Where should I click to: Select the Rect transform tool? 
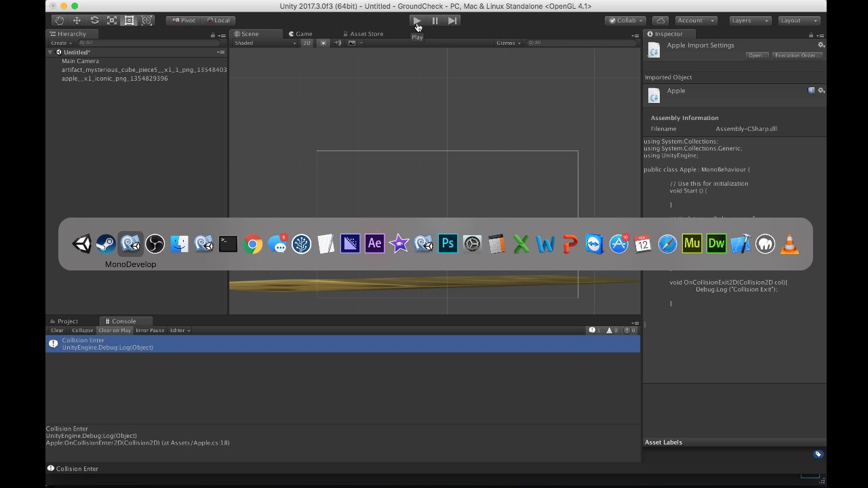pyautogui.click(x=129, y=20)
